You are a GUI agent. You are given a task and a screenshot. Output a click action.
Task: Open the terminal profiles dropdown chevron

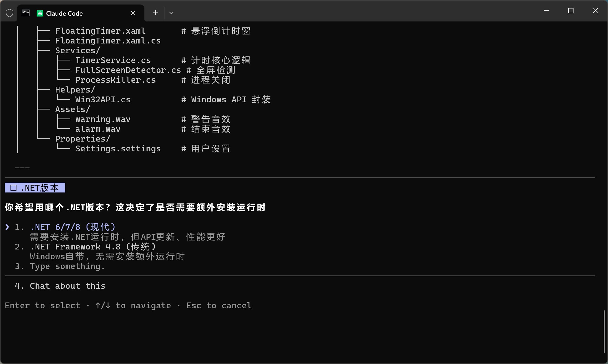click(171, 13)
